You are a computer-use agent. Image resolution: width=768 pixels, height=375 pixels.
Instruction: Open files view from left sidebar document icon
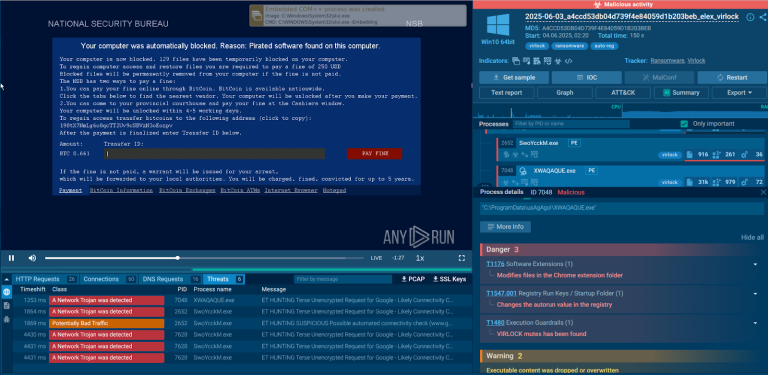6,305
